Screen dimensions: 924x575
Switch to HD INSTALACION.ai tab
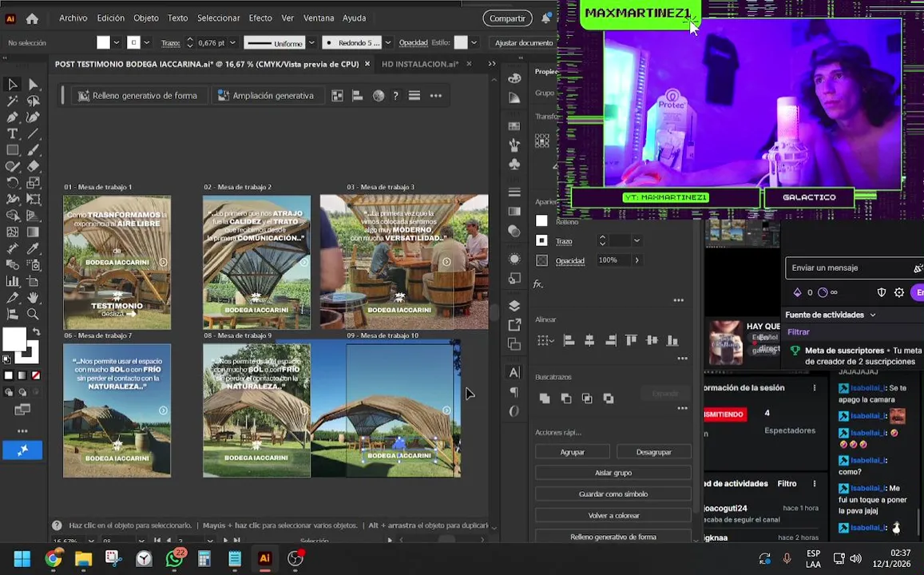[419, 64]
